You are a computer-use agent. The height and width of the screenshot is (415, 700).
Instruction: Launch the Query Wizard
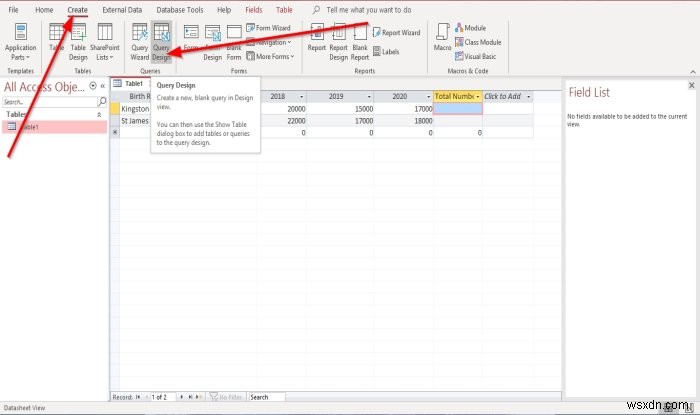[139, 42]
